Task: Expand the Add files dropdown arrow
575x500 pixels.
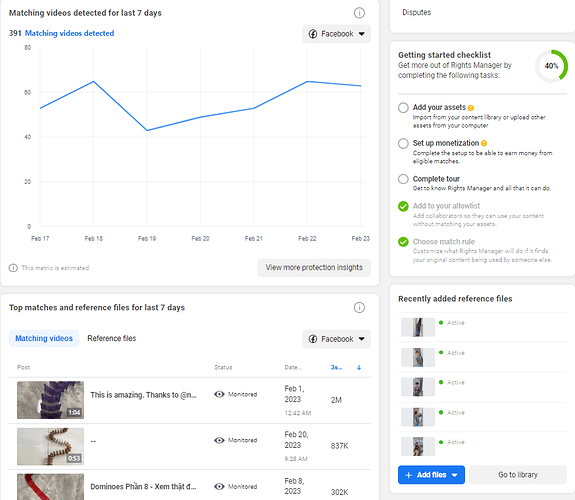Action: click(x=455, y=475)
